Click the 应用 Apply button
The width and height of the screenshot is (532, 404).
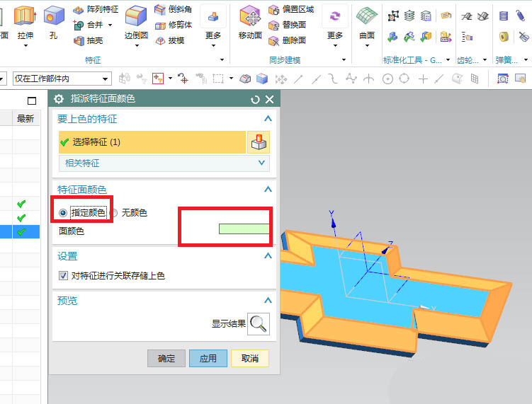[208, 359]
